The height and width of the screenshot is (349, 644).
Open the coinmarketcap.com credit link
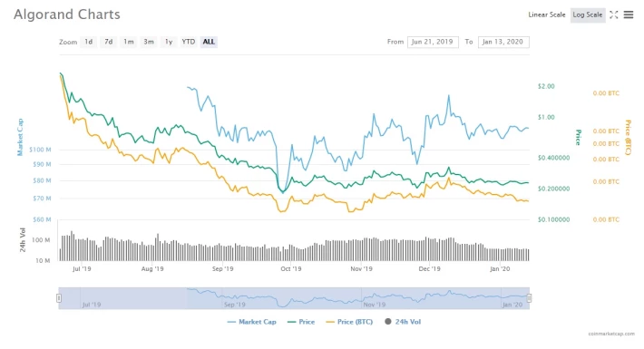click(x=611, y=334)
